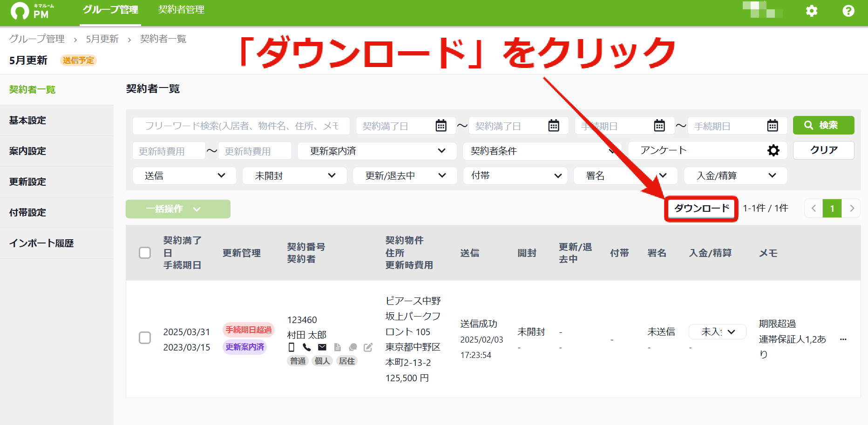Screen dimensions: 868x425
Task: Click 個人 tag in row
Action: pos(322,361)
